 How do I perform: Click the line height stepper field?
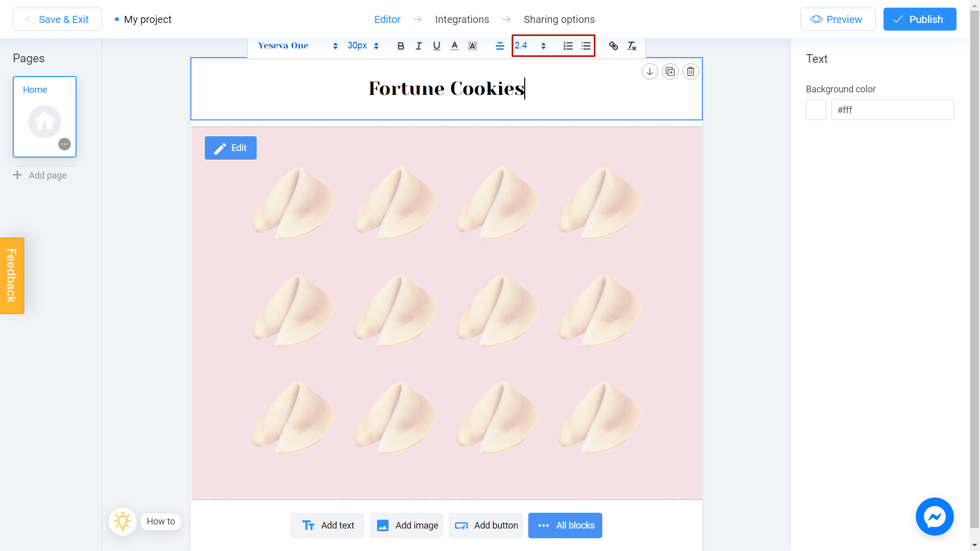[531, 46]
